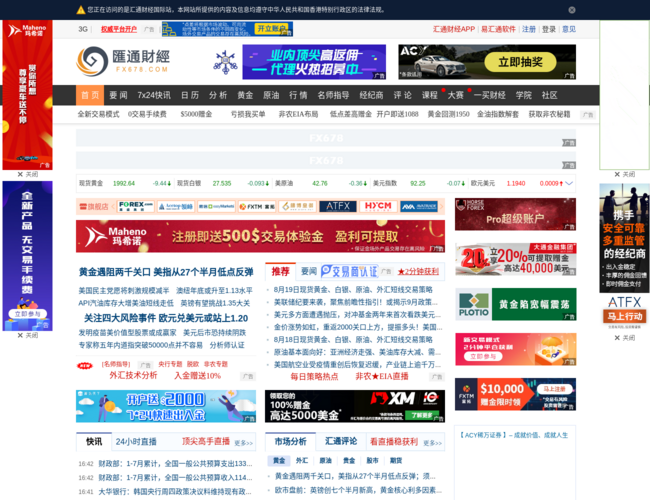Click the 入金赠送10% link
The width and height of the screenshot is (650, 500).
pyautogui.click(x=197, y=376)
